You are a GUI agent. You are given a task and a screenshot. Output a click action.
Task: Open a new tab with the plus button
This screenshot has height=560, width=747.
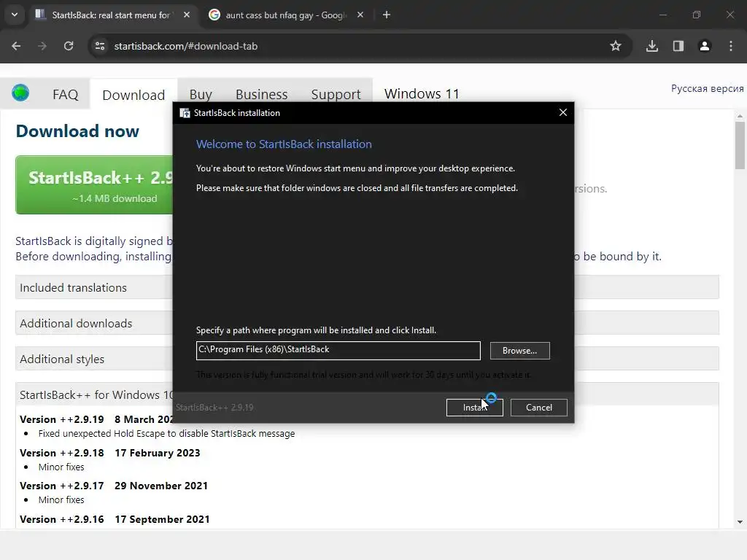tap(387, 15)
